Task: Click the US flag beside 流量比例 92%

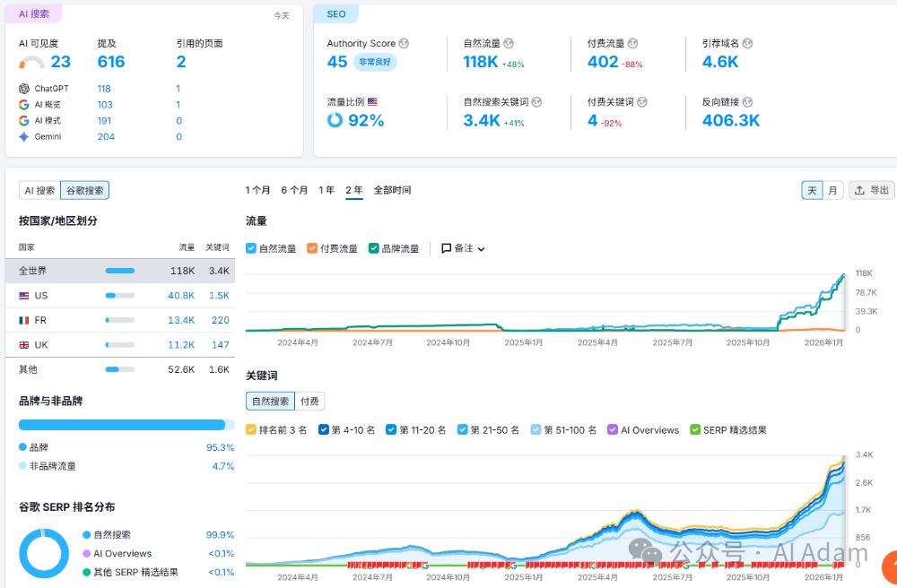Action: (373, 101)
